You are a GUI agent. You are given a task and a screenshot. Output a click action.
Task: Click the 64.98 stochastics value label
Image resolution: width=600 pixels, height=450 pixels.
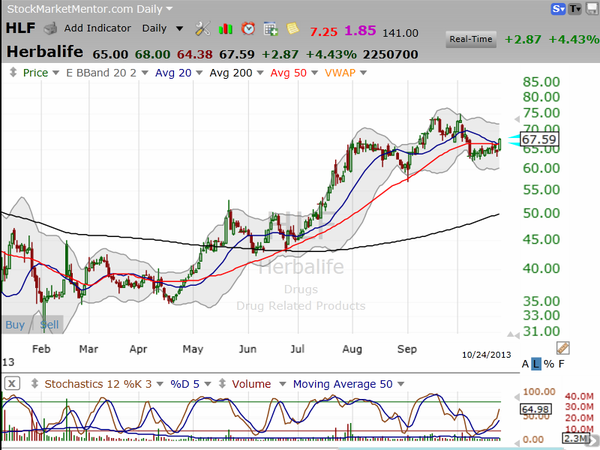click(x=536, y=409)
